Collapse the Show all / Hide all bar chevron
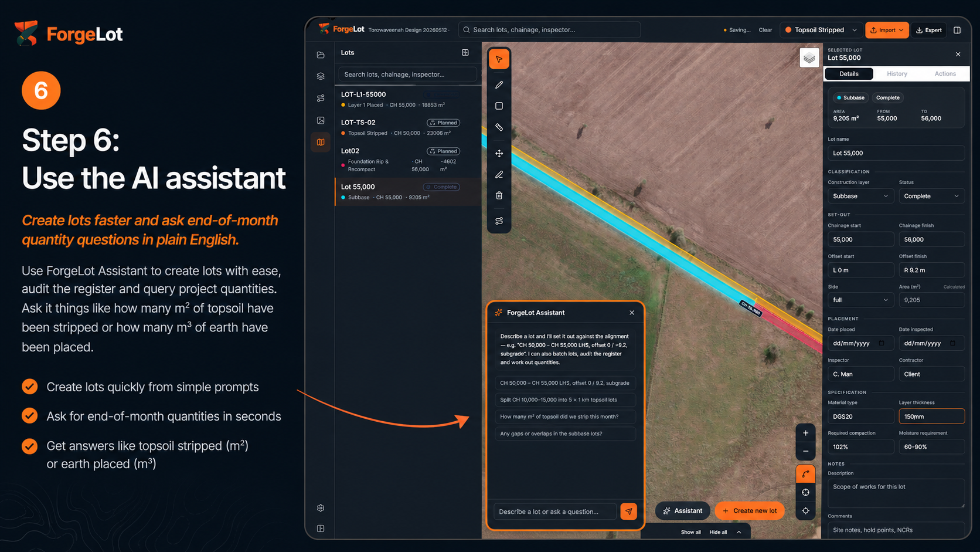 (739, 532)
